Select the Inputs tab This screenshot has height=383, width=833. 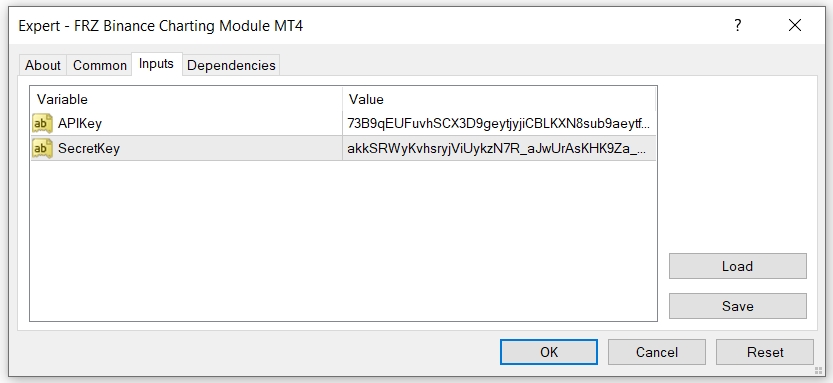(157, 64)
